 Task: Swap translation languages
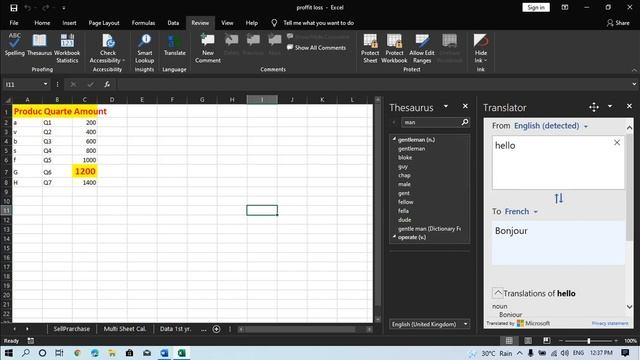click(x=559, y=198)
